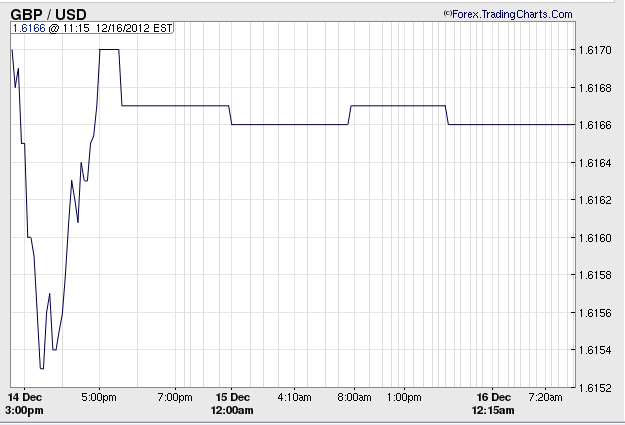Click the 1.6156 price axis label
The width and height of the screenshot is (625, 425).
595,313
